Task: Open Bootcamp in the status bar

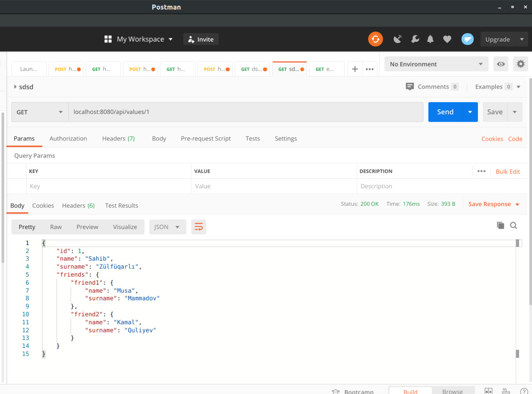Action: click(352, 392)
